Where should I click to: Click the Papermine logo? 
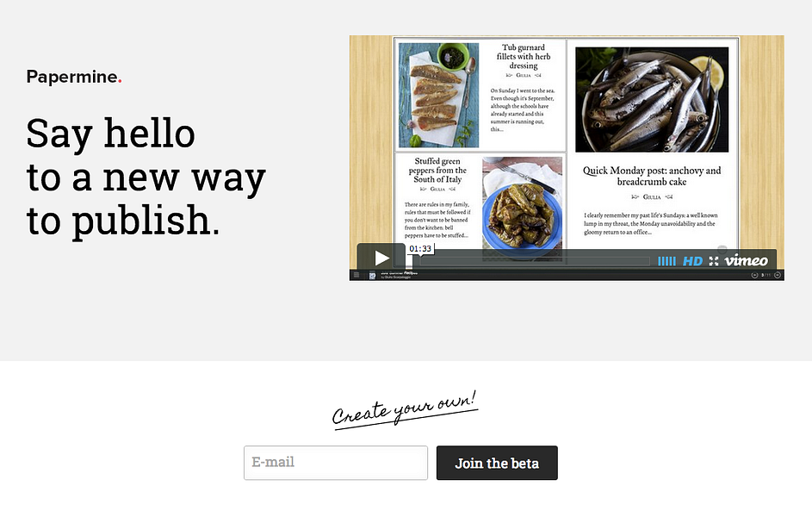pyautogui.click(x=74, y=77)
